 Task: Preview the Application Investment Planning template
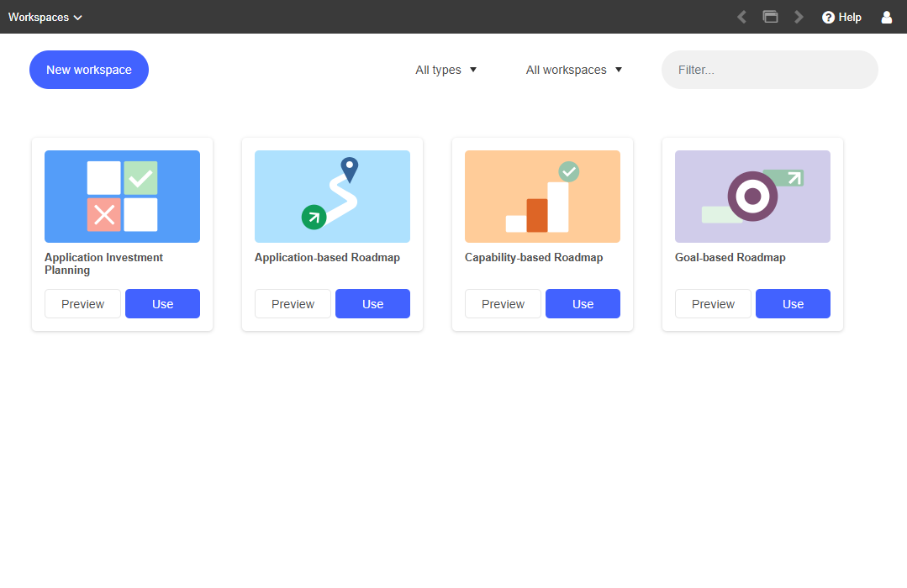(x=82, y=303)
